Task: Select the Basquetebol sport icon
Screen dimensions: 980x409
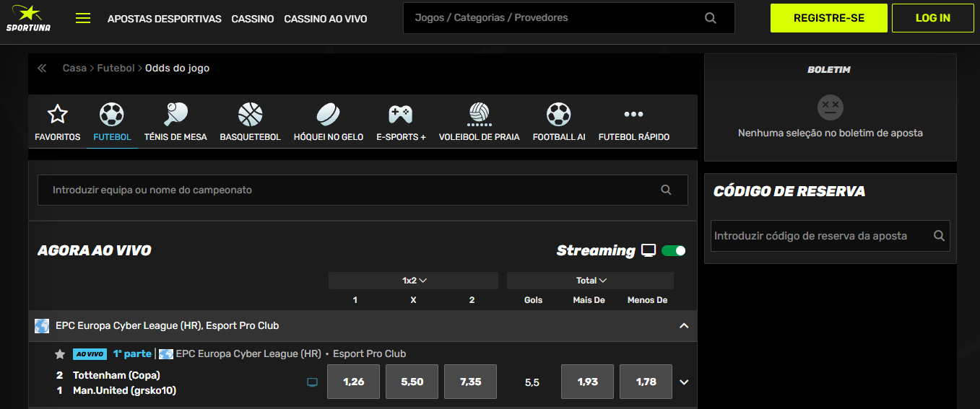Action: [250, 114]
